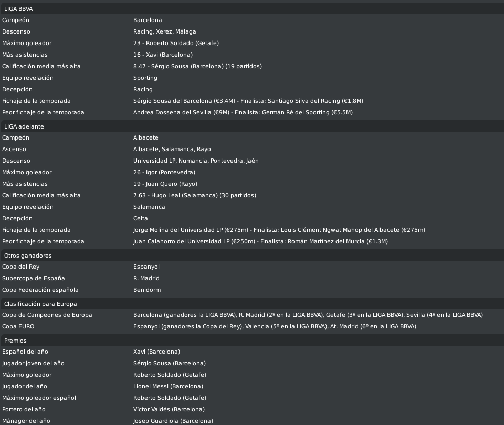Viewport: 504px width, 425px height.
Task: Open Barcelona, the LIGA BBVA champion
Action: pos(148,20)
